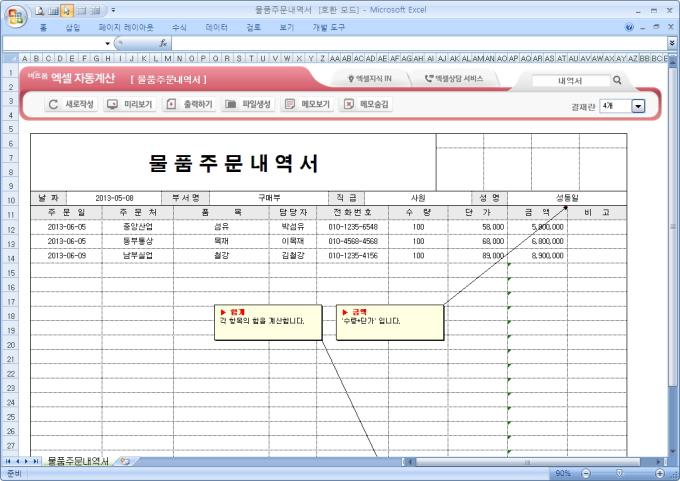680x481 pixels.
Task: Click the Select All corner box
Action: coord(11,58)
